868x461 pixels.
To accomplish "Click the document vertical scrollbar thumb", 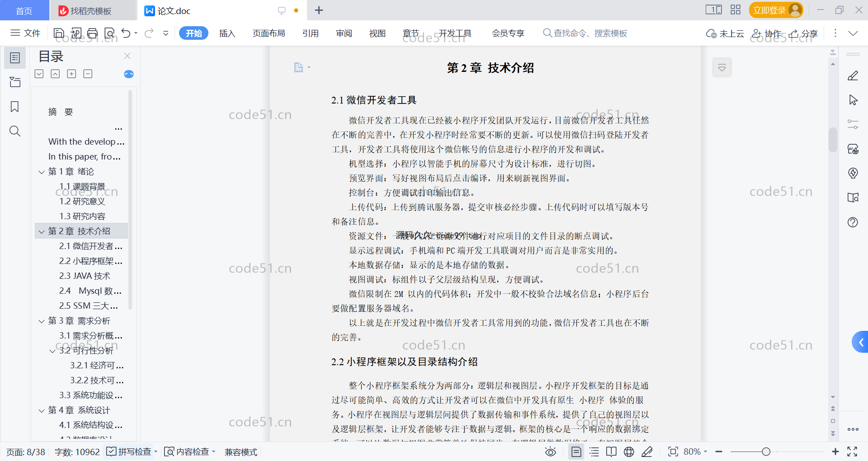I will [x=833, y=140].
